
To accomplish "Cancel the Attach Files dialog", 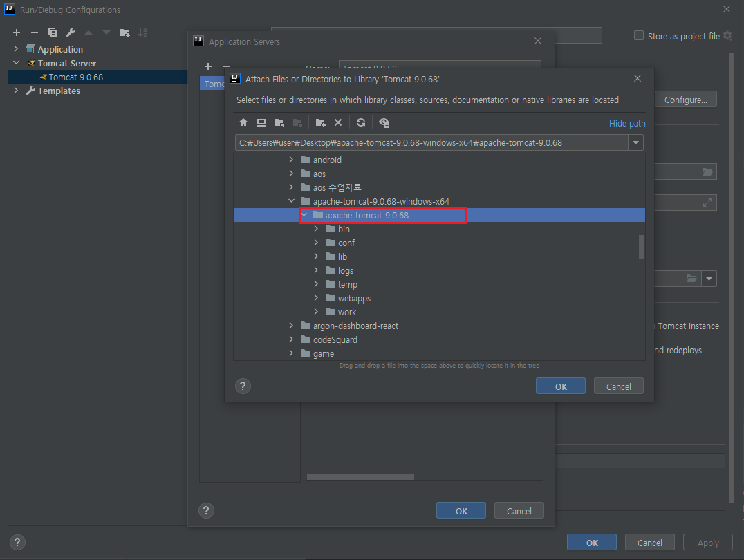I will point(618,386).
